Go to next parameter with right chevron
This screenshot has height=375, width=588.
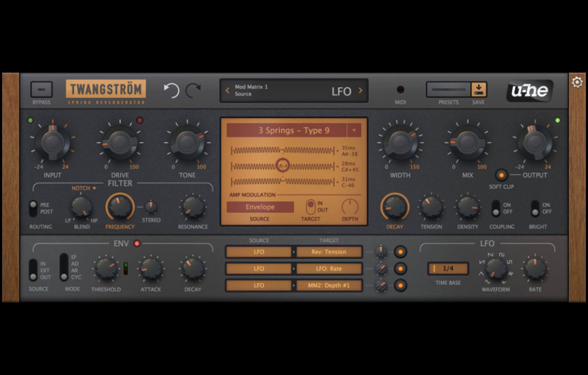click(x=360, y=90)
